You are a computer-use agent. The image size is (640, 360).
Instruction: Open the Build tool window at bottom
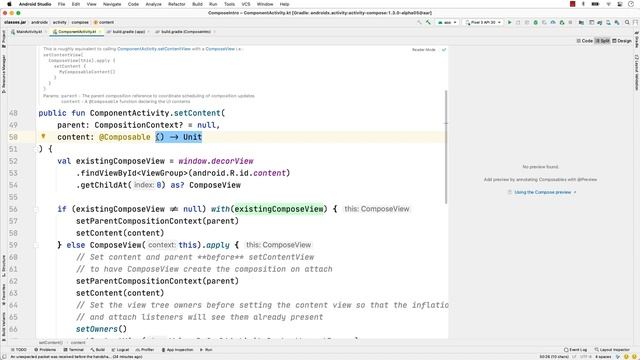pos(98,350)
